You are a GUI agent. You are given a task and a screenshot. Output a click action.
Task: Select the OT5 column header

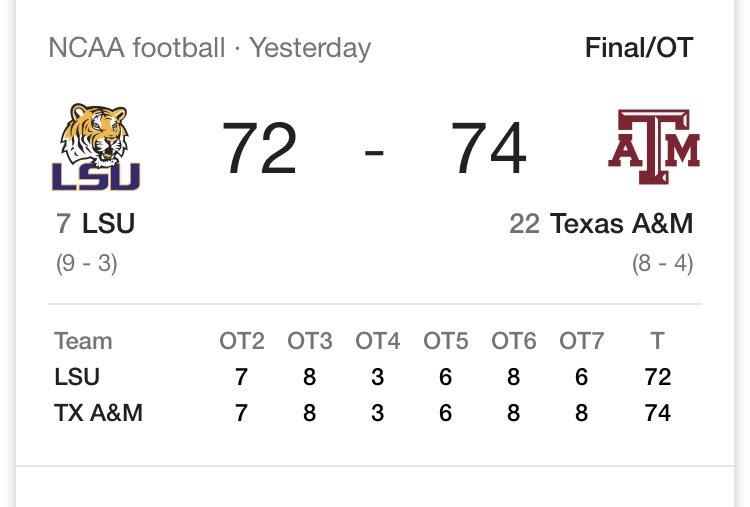[445, 341]
